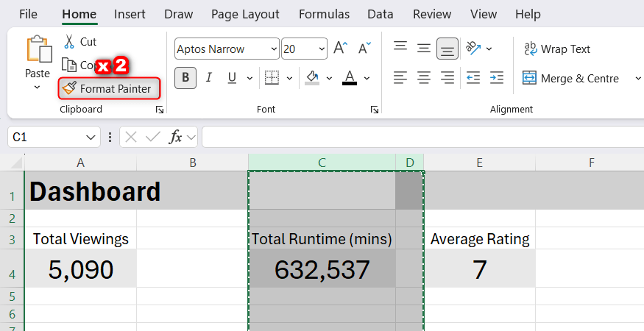The height and width of the screenshot is (331, 644).
Task: Select the 5,090 value cell
Action: (80, 268)
